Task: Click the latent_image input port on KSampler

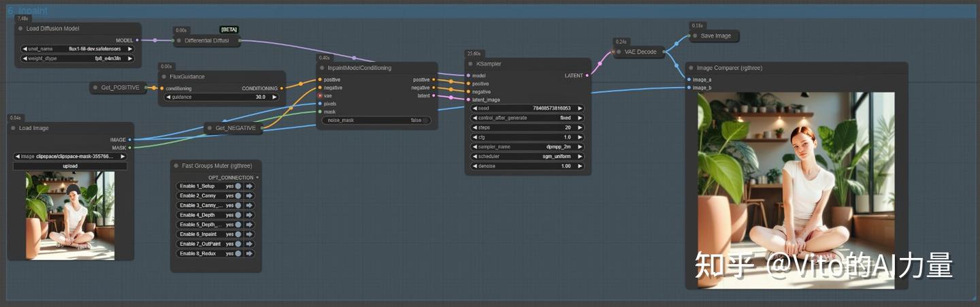Action: 468,99
